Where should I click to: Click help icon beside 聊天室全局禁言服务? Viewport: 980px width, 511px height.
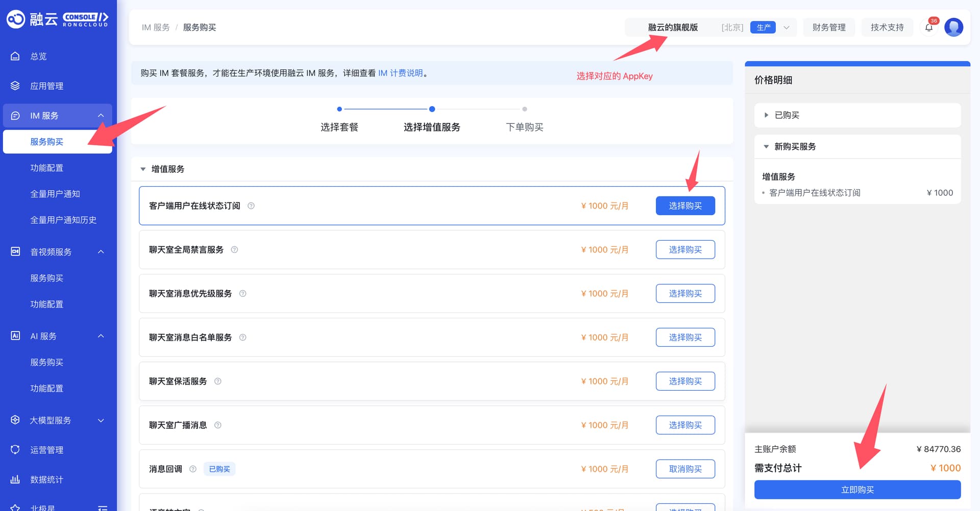click(x=234, y=250)
